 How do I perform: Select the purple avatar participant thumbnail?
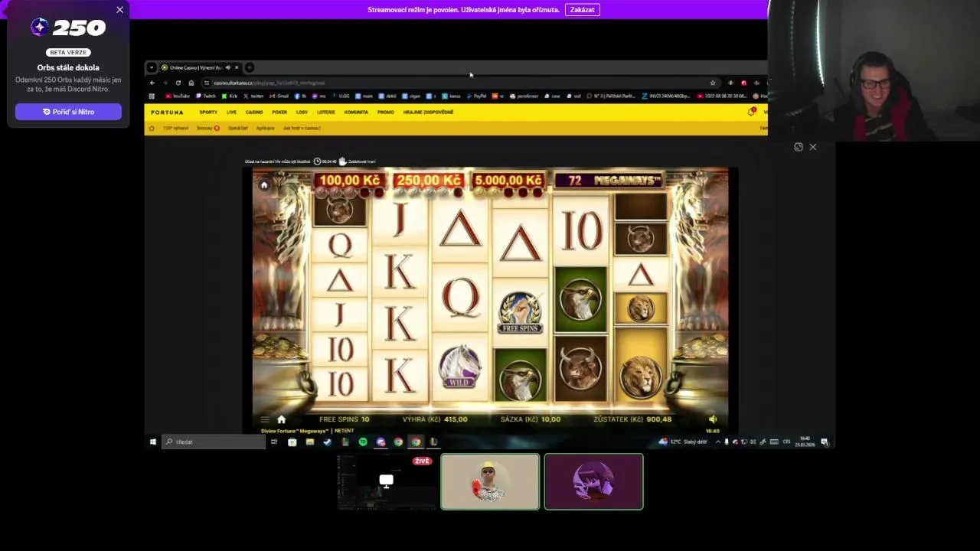[593, 481]
